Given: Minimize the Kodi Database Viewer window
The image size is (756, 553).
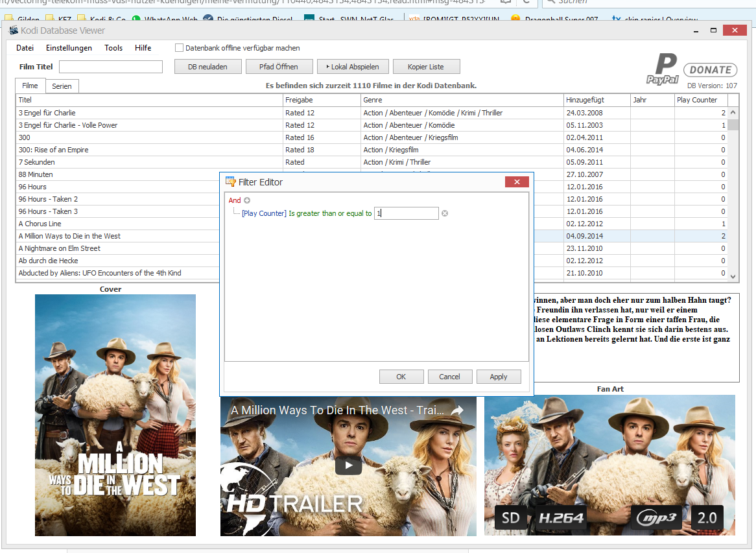Looking at the screenshot, I should (x=696, y=30).
